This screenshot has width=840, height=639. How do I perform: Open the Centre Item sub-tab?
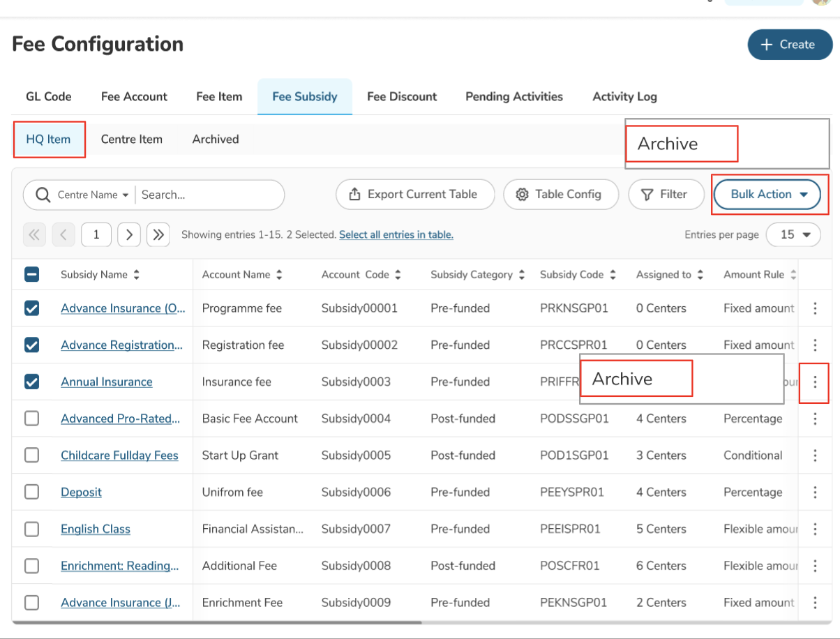click(131, 140)
